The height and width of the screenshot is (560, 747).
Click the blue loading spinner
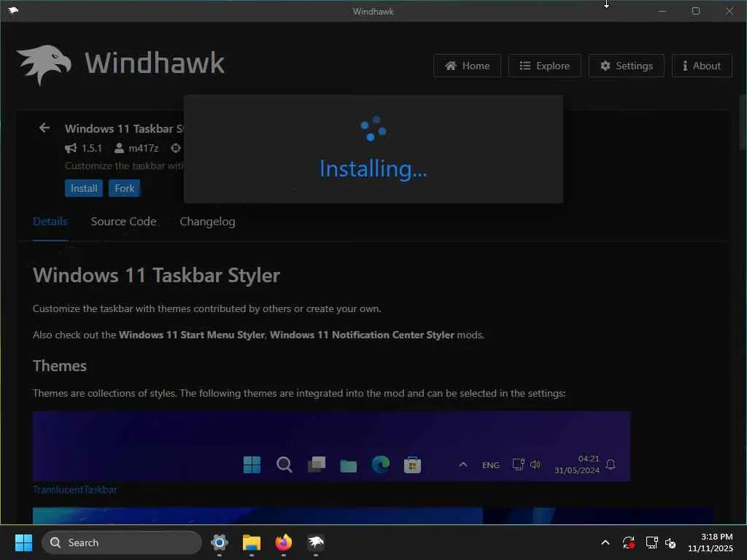pyautogui.click(x=373, y=128)
